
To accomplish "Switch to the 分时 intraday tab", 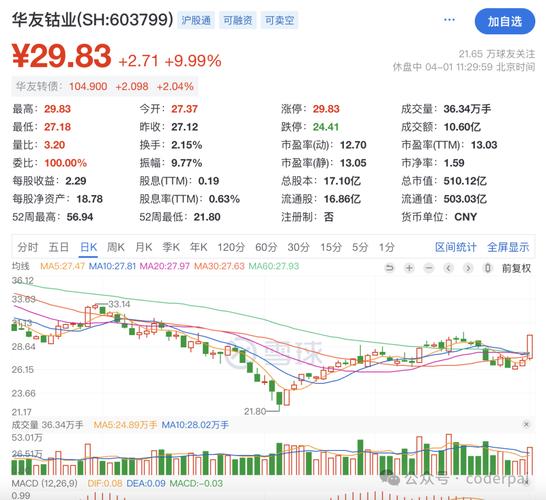I will (28, 247).
